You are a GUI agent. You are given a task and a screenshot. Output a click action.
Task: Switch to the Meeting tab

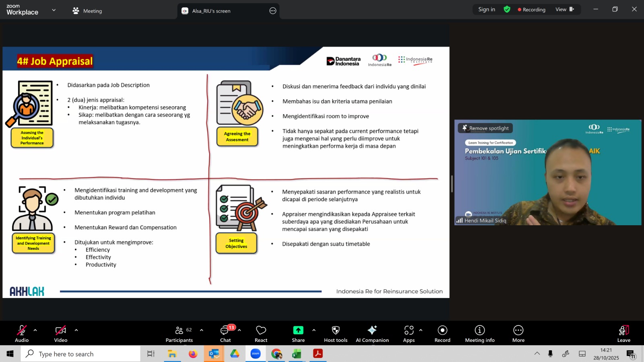(x=87, y=11)
